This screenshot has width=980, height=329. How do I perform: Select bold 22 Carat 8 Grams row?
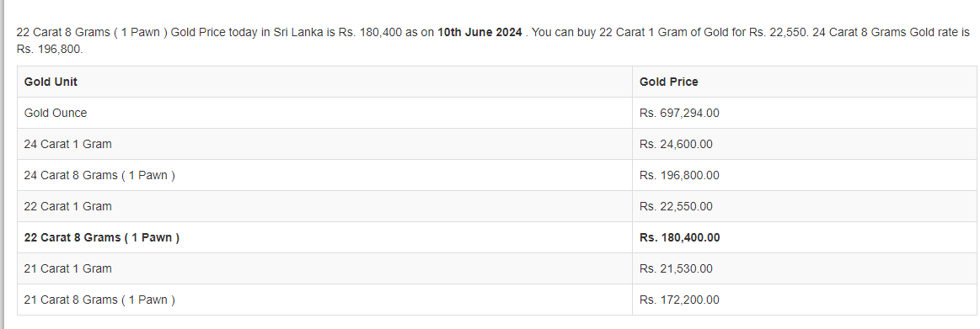(497, 238)
